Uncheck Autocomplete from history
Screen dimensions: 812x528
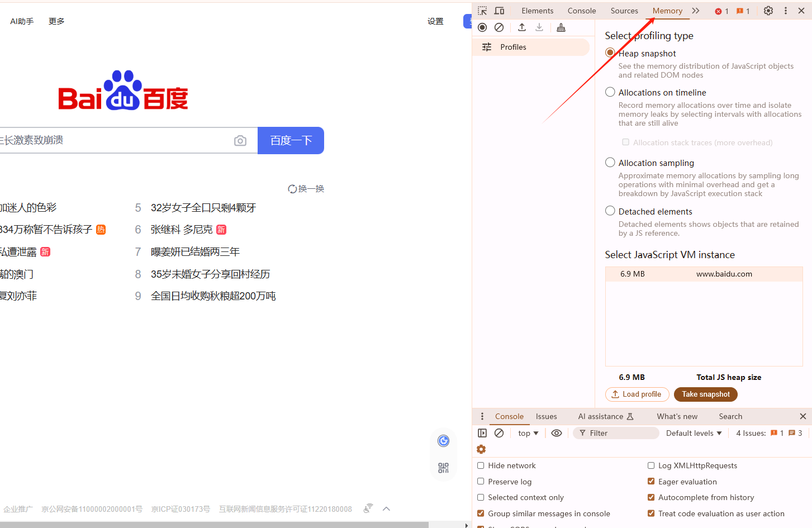(x=651, y=497)
